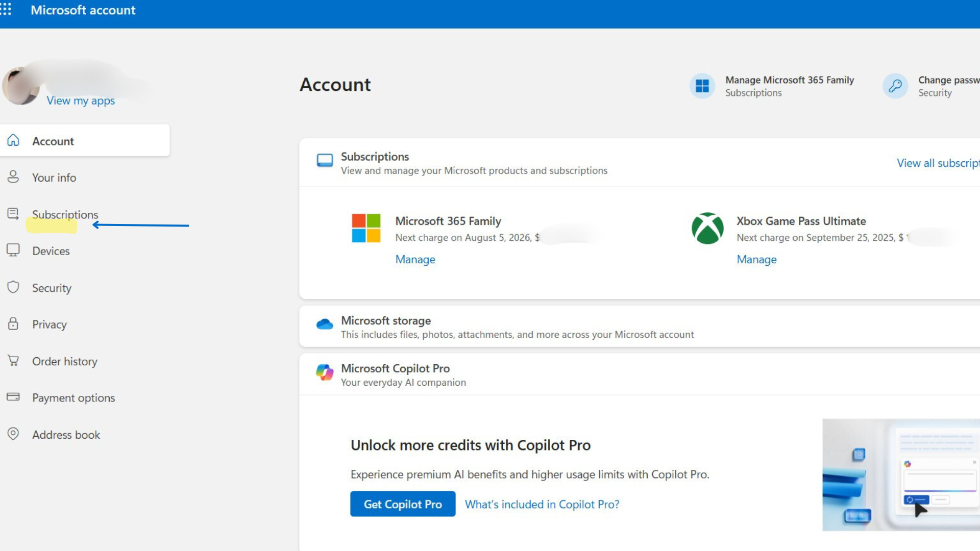Click the Windows tile icon for Manage 365
The width and height of the screenshot is (980, 551).
702,86
